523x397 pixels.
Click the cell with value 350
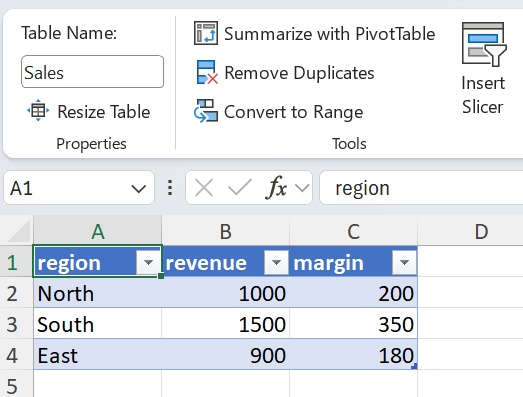[x=354, y=324]
